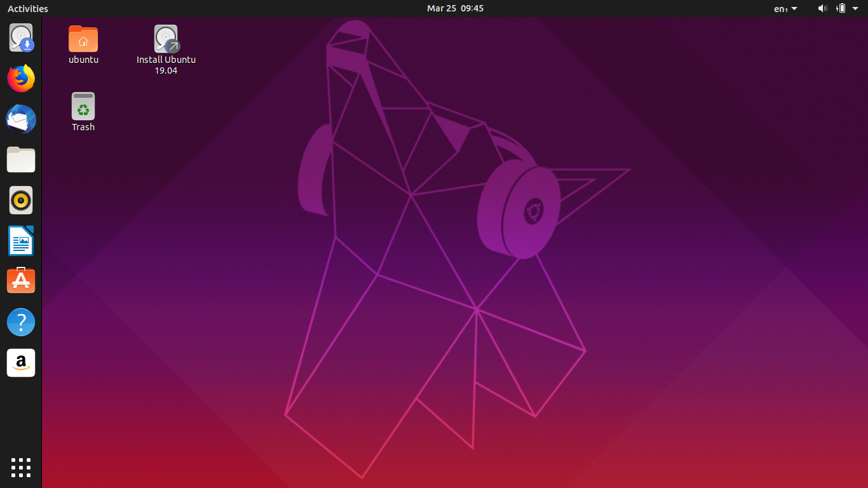Launch Rhythmbox music player
Viewport: 868px width, 488px height.
click(x=21, y=201)
